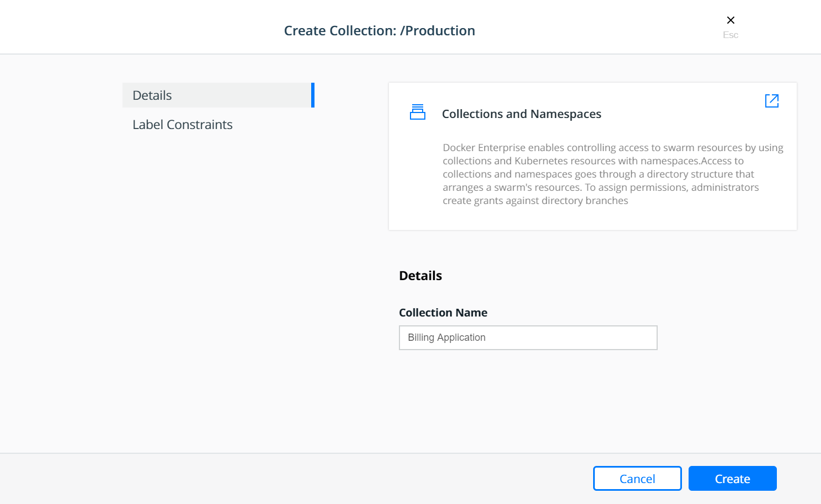This screenshot has height=504, width=821.
Task: Click the 'arranges a swarm's resources' description line
Action: coord(513,187)
